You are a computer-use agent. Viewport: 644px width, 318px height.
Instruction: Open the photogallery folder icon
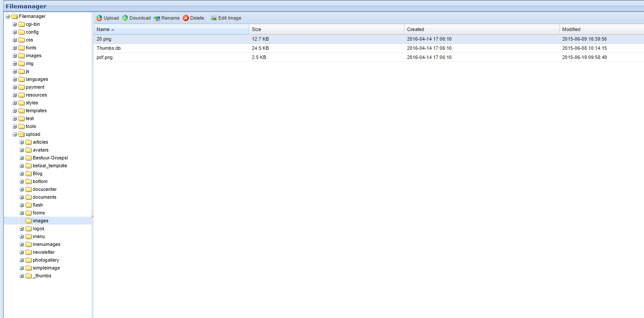[28, 260]
